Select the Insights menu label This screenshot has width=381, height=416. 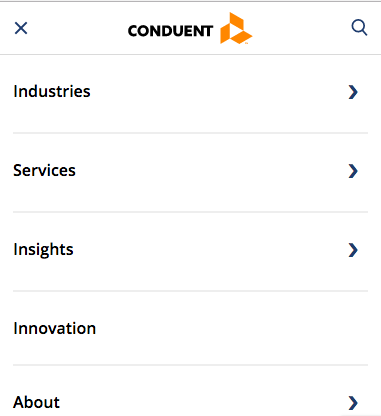click(43, 250)
